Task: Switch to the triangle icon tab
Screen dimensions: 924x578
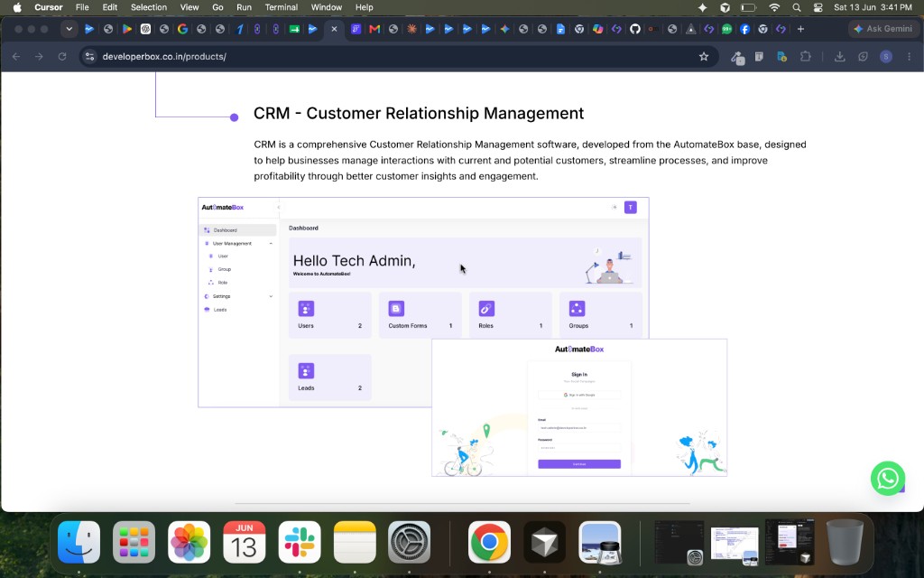Action: point(690,29)
